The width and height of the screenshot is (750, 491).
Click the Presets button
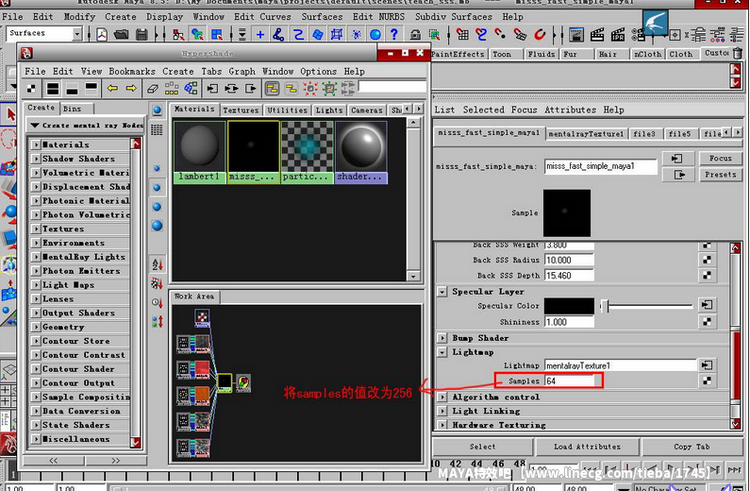coord(720,175)
